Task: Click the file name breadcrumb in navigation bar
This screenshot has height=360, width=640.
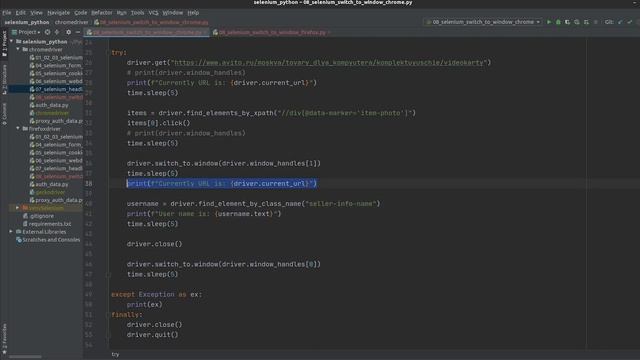Action: (151, 22)
